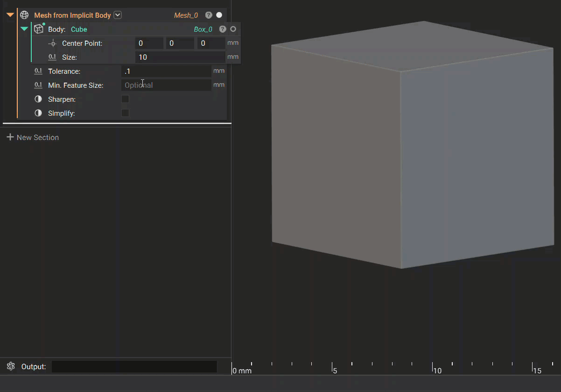Image resolution: width=561 pixels, height=392 pixels.
Task: Click the scalar icon beside Min. Feature Size
Action: (x=38, y=85)
